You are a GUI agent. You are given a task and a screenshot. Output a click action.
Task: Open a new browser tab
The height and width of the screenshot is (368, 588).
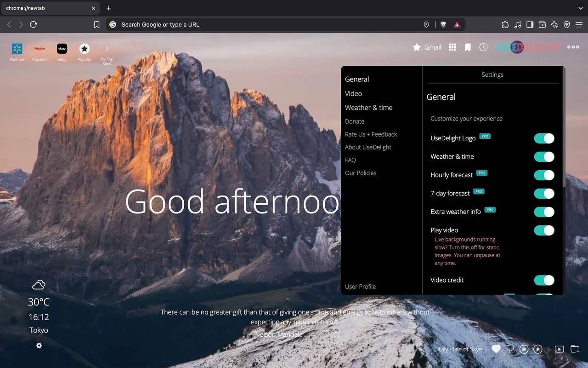pyautogui.click(x=108, y=8)
